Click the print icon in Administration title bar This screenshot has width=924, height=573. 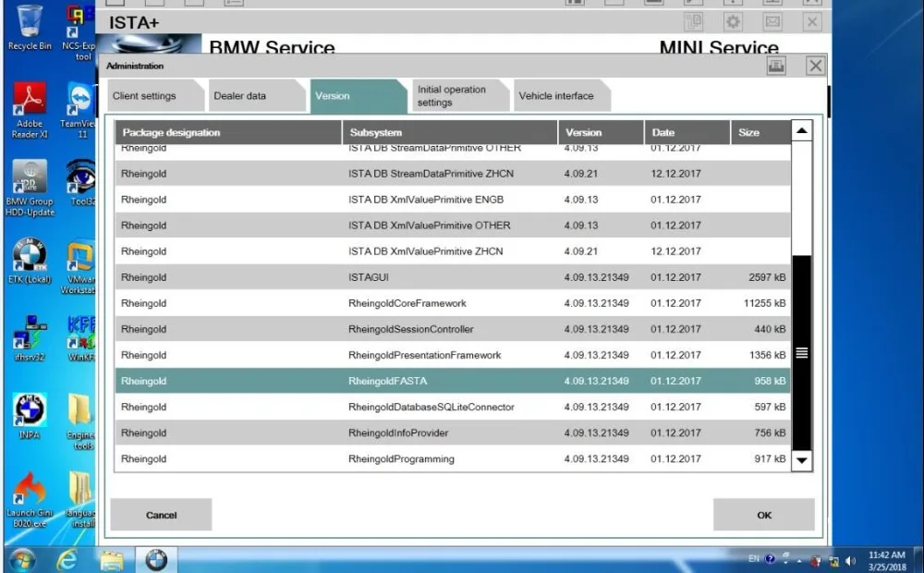click(776, 66)
